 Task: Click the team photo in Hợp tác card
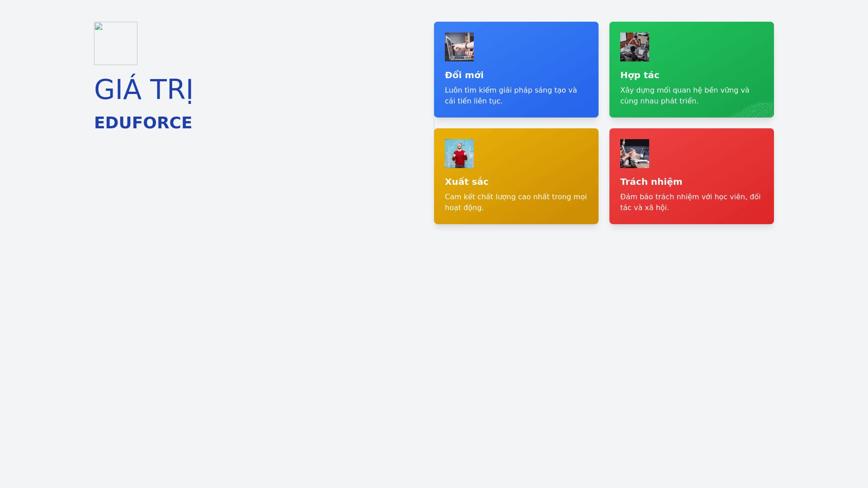tap(635, 47)
